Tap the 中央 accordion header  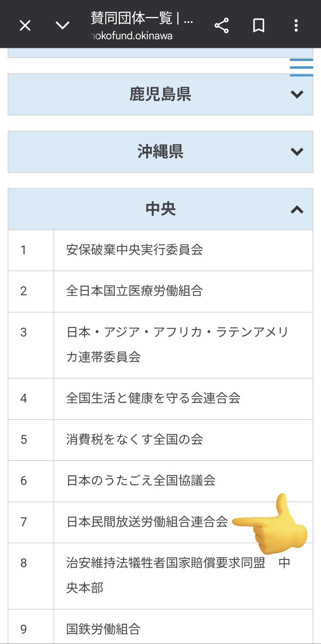160,209
